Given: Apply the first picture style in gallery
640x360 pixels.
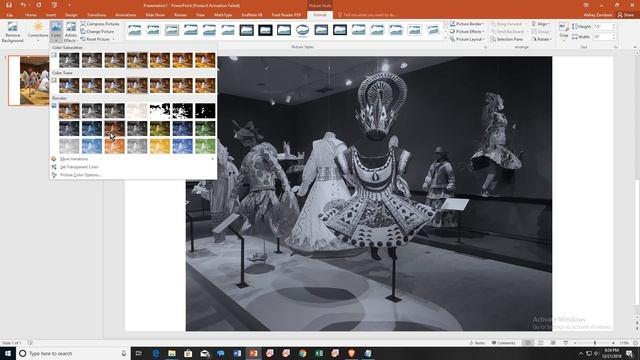Looking at the screenshot, I should coord(134,30).
